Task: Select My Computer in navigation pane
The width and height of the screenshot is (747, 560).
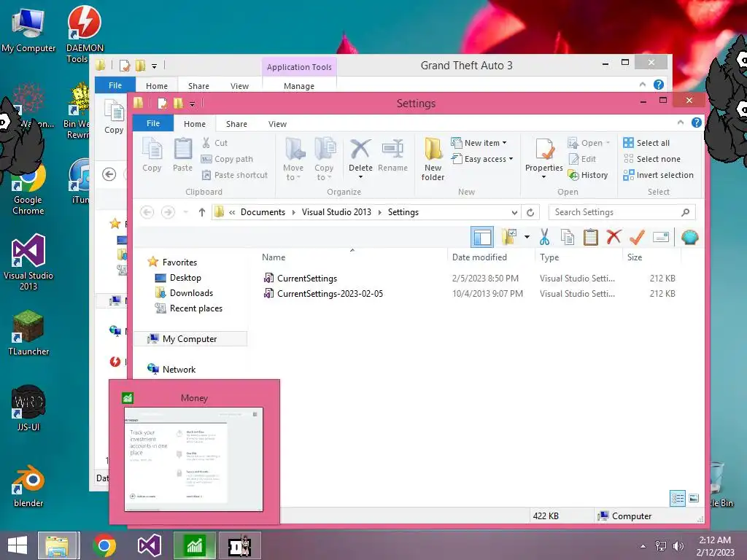Action: (x=190, y=338)
